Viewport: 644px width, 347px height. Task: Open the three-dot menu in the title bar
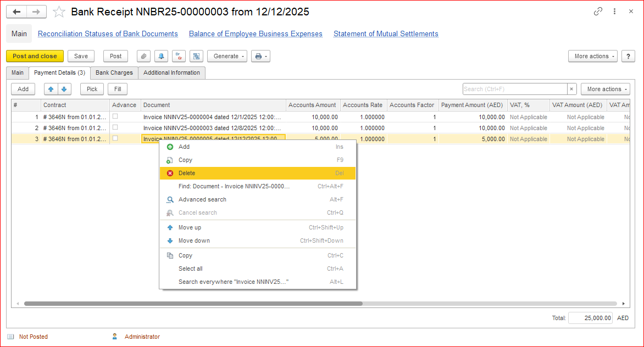[614, 12]
